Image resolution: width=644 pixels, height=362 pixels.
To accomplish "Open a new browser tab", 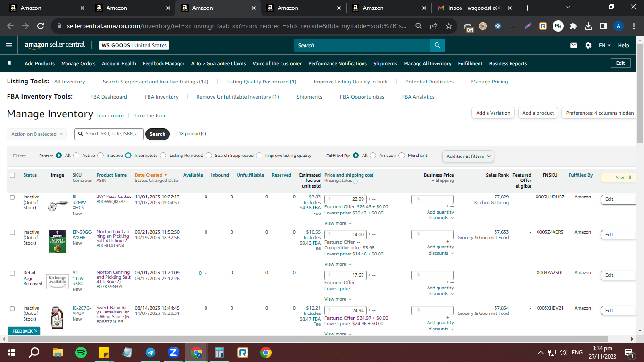I will point(528,8).
